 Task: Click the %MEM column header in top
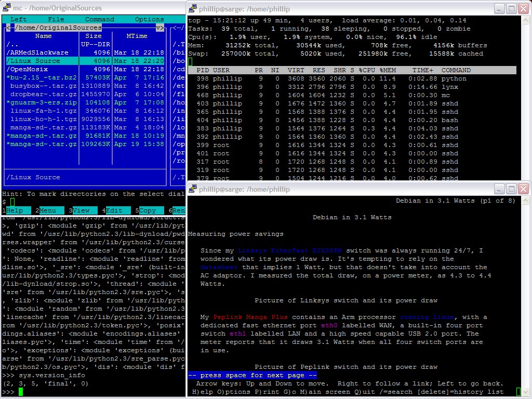coord(388,70)
